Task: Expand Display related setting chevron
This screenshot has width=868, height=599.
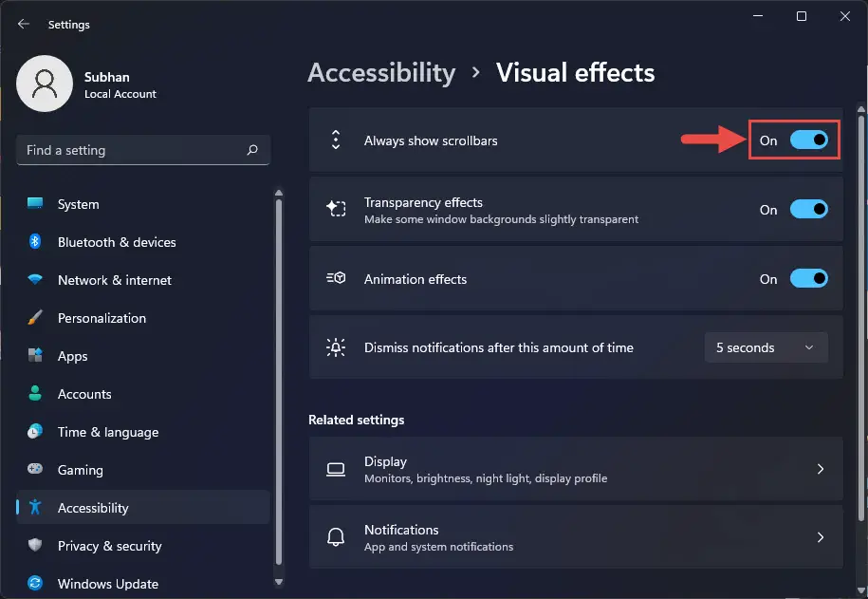Action: (821, 469)
